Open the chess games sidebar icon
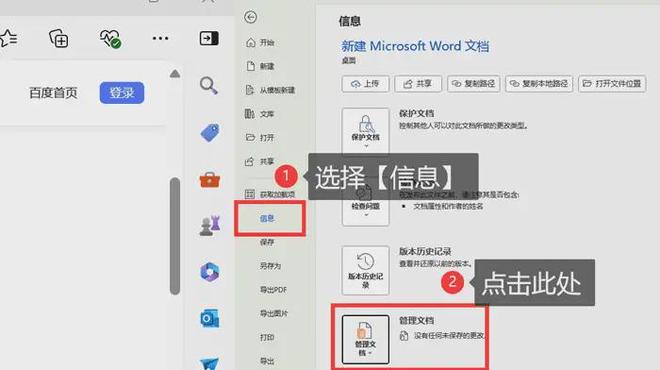Viewport: 660px width, 370px height. coord(210,226)
